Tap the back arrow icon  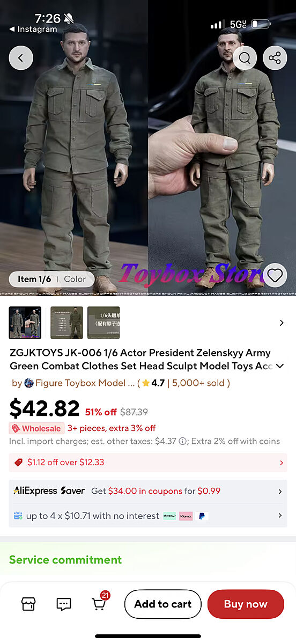(21, 58)
